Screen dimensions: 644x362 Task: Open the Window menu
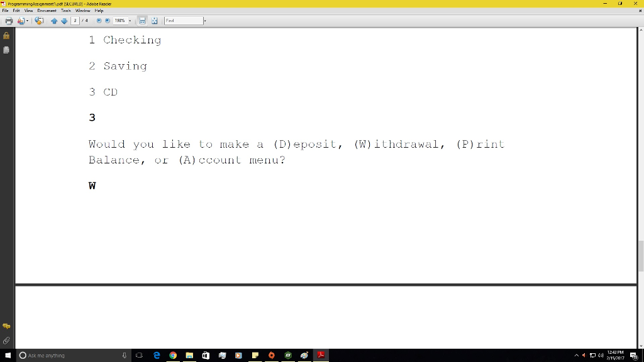[82, 10]
